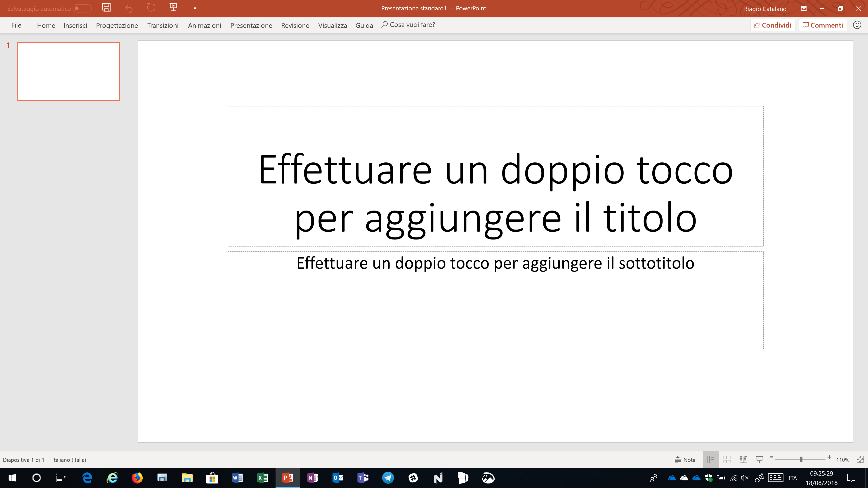Click the smiley feedback icon
868x488 pixels.
click(857, 25)
